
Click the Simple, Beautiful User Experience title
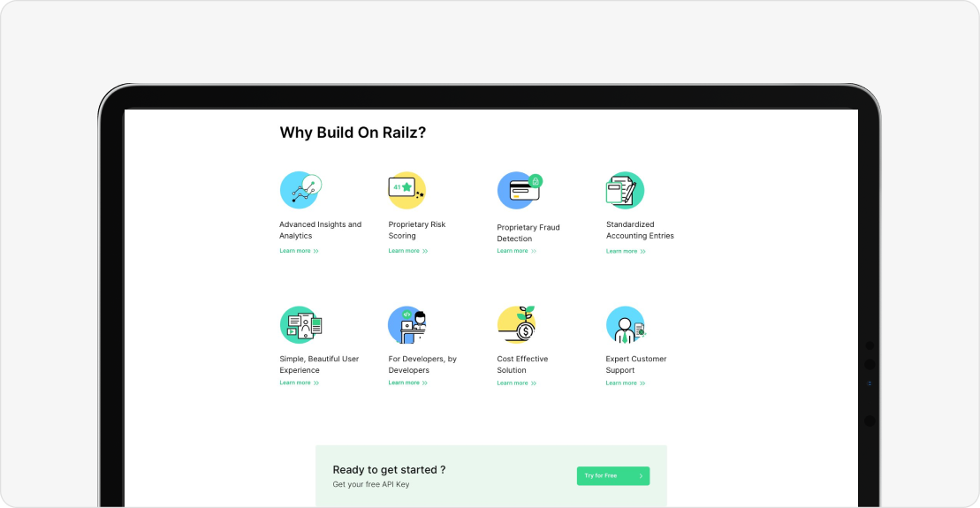(319, 364)
